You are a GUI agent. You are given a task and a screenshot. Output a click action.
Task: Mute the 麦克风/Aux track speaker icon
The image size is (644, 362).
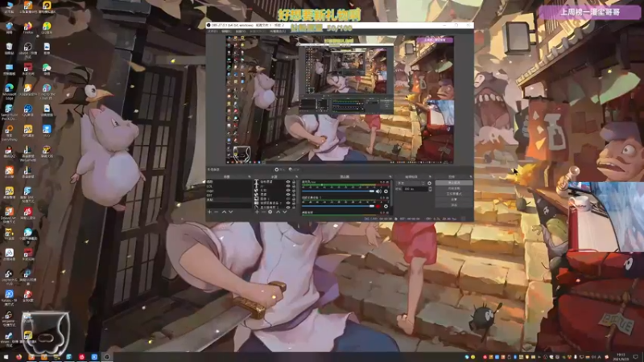click(378, 191)
